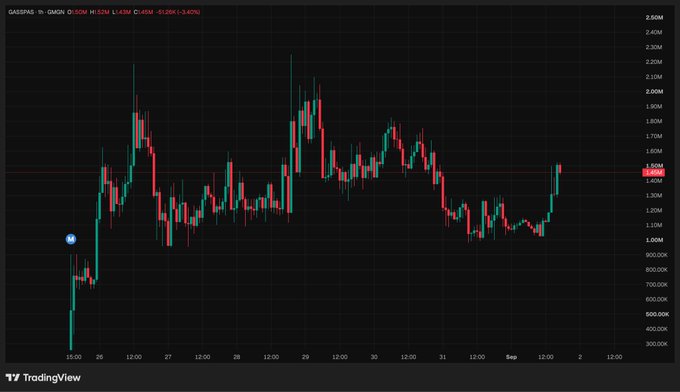The width and height of the screenshot is (680, 392).
Task: Click the 26 date label on time axis
Action: [99, 357]
